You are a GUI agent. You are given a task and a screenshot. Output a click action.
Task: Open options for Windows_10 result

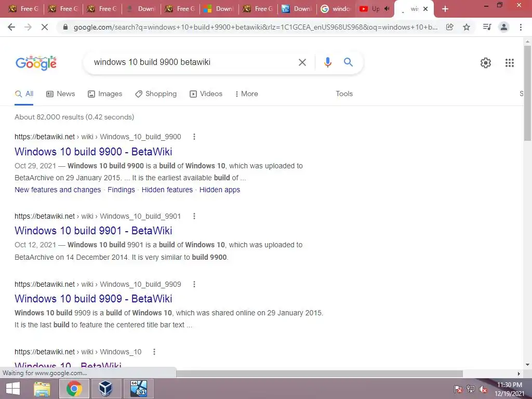click(x=154, y=352)
